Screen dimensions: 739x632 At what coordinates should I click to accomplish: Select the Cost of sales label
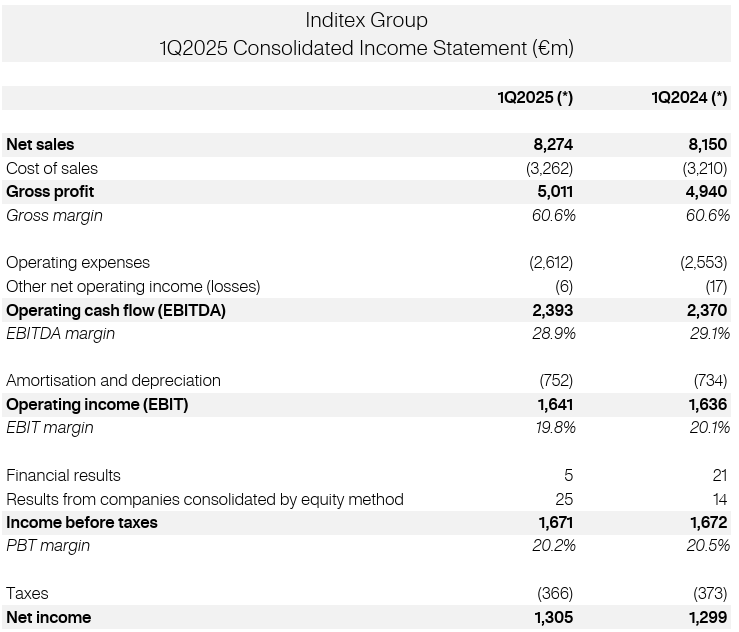point(52,168)
